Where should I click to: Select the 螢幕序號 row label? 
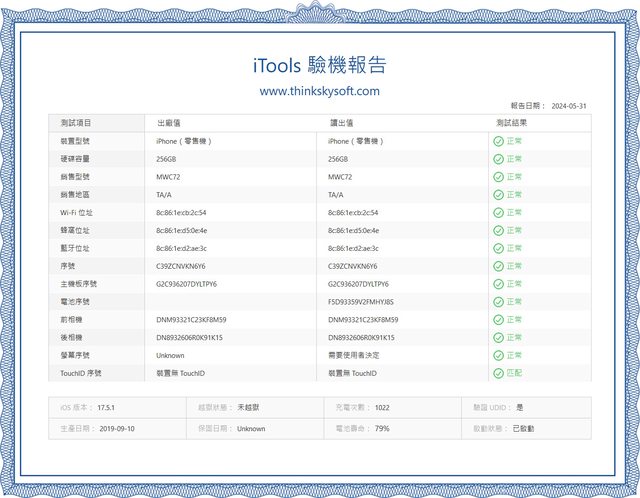pos(75,356)
